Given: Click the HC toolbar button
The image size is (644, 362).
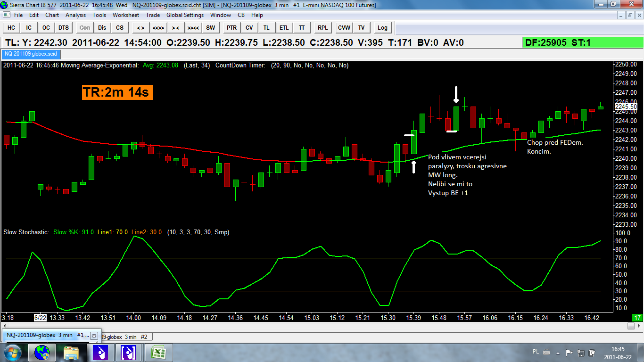Looking at the screenshot, I should [x=11, y=28].
